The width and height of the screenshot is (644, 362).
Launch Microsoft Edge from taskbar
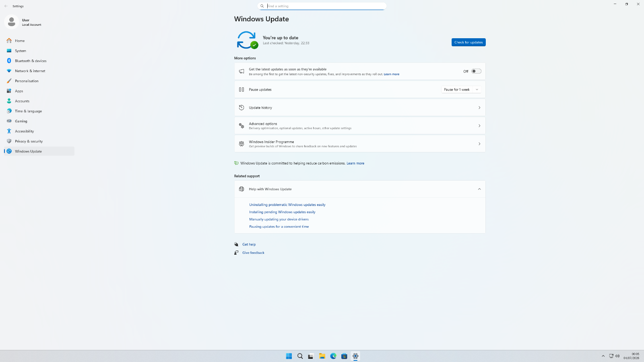click(333, 356)
